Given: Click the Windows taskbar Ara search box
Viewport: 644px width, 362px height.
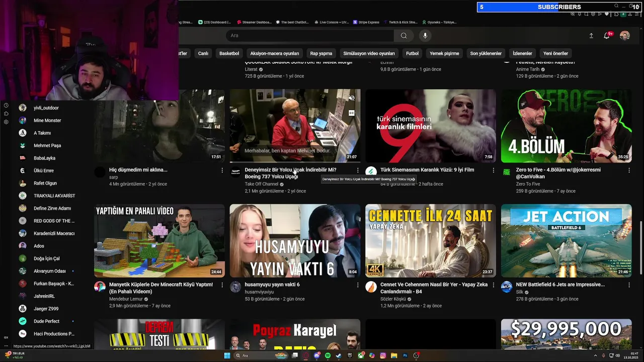Looking at the screenshot, I should coord(261,355).
